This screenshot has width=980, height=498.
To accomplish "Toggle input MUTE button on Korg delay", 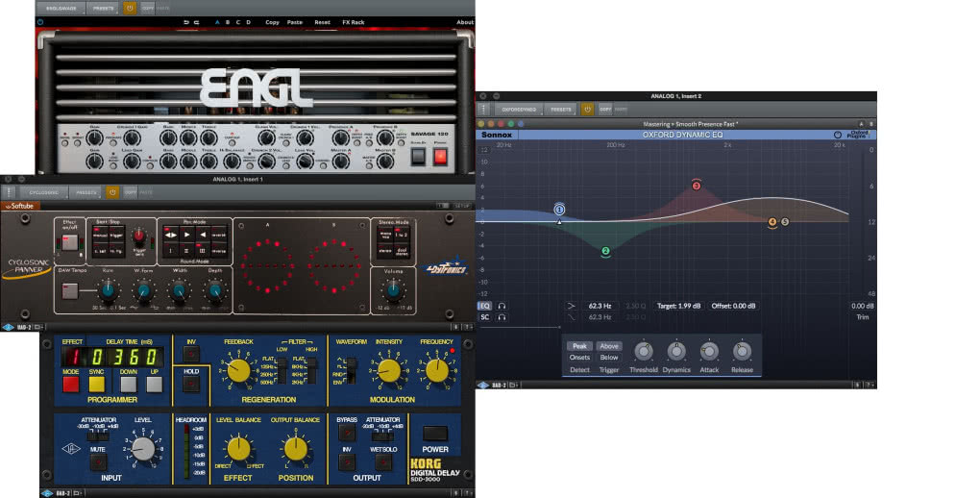I will click(x=97, y=461).
